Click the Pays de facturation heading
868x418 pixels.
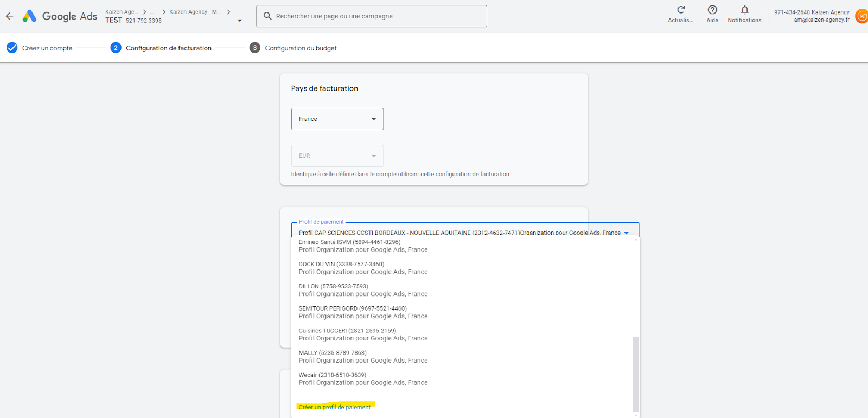click(324, 88)
